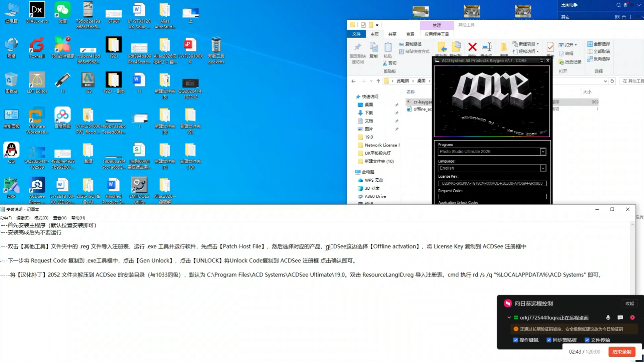644x362 pixels.
Task: Select the cr-keygen file row in Explorer
Action: click(419, 102)
